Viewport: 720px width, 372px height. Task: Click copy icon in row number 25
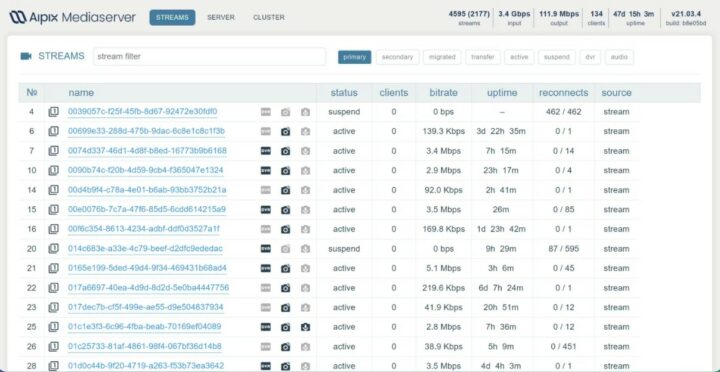click(54, 327)
